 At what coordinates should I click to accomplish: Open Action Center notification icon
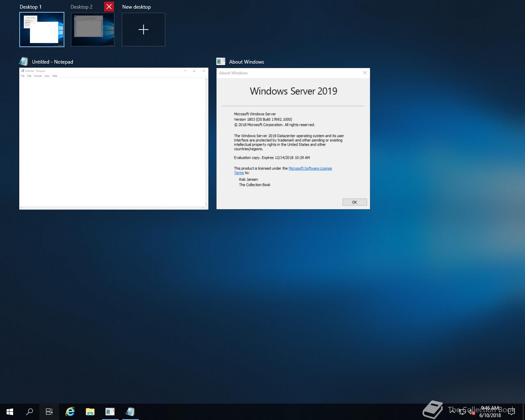(511, 411)
